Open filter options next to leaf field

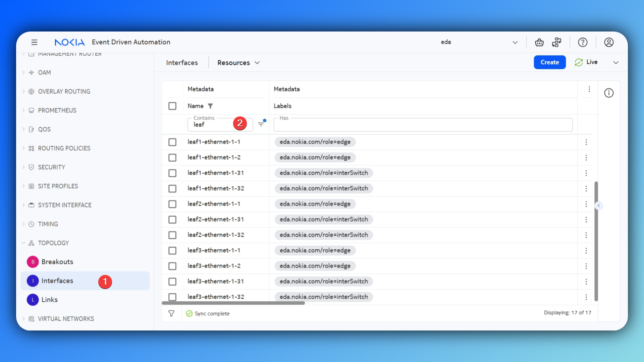point(261,124)
